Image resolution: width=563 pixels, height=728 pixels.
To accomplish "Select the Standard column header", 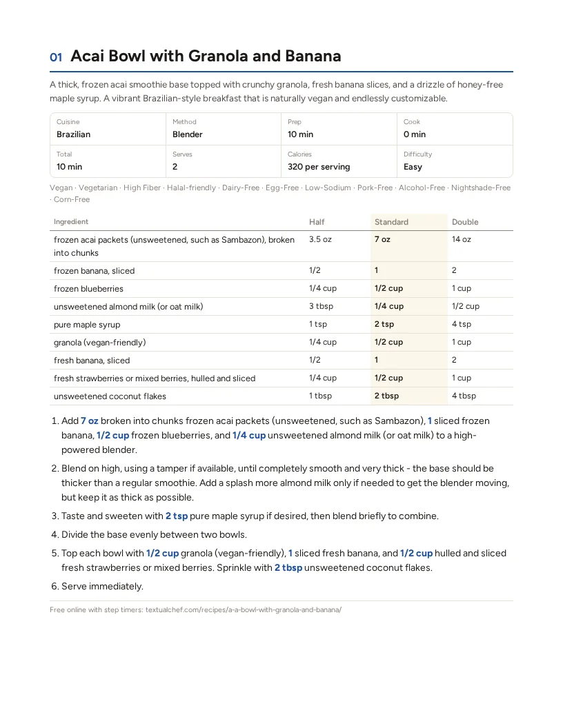I will tap(391, 222).
